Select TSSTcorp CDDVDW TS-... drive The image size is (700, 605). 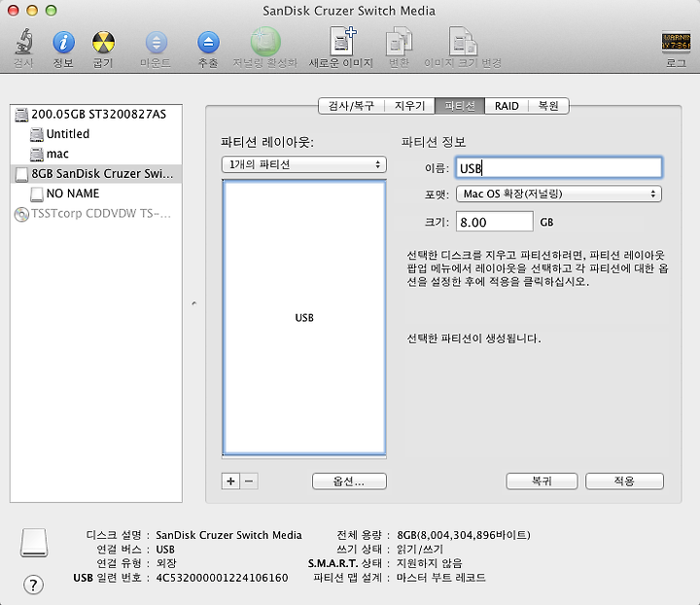96,214
